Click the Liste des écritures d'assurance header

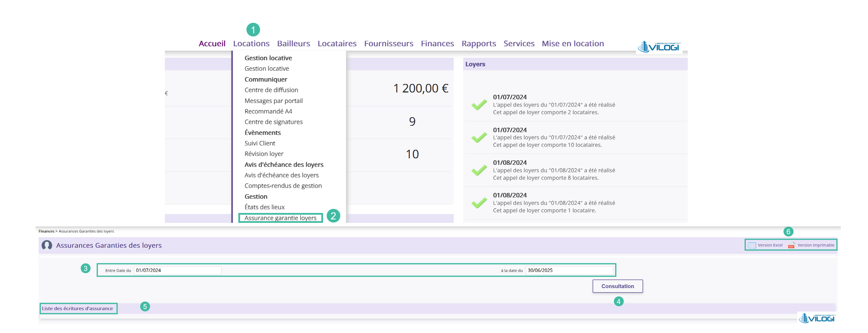[77, 308]
